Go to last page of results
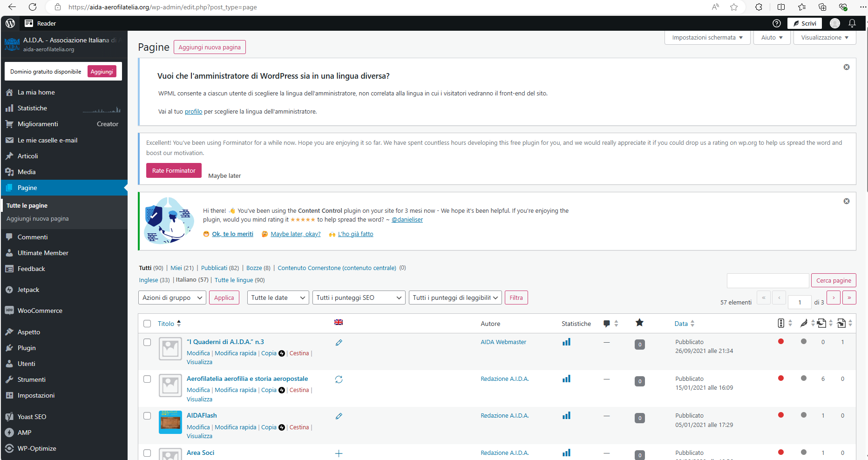Viewport: 868px width, 460px height. click(849, 298)
